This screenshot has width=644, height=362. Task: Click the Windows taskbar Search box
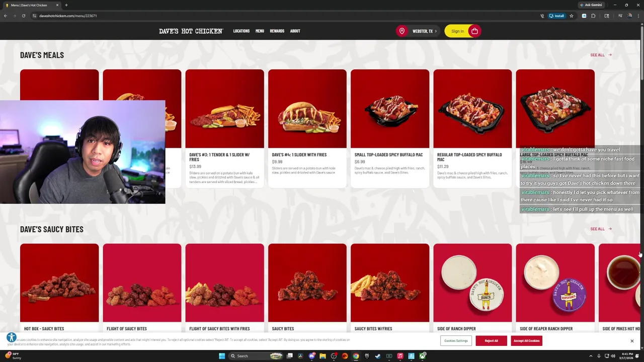tap(256, 356)
